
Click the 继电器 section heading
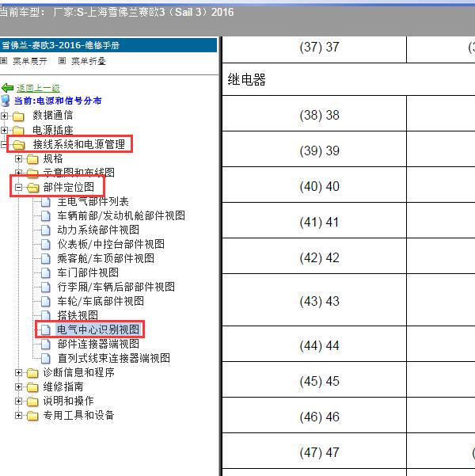point(247,80)
